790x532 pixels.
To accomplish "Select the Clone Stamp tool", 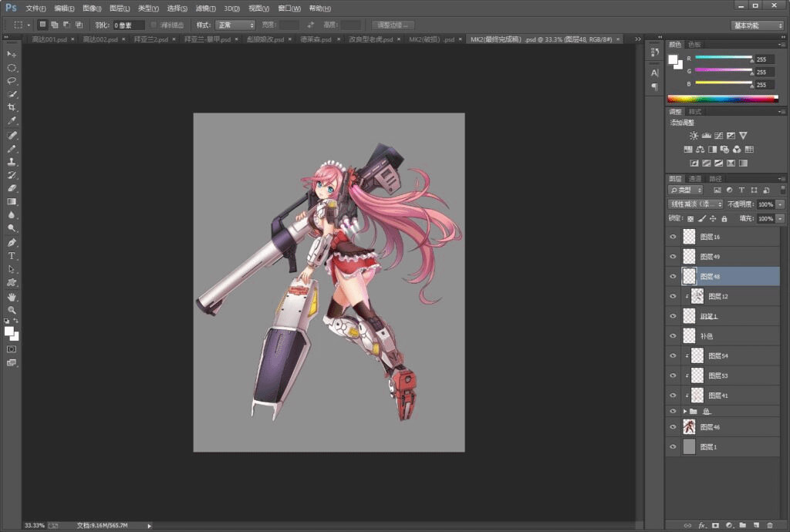I will point(12,162).
